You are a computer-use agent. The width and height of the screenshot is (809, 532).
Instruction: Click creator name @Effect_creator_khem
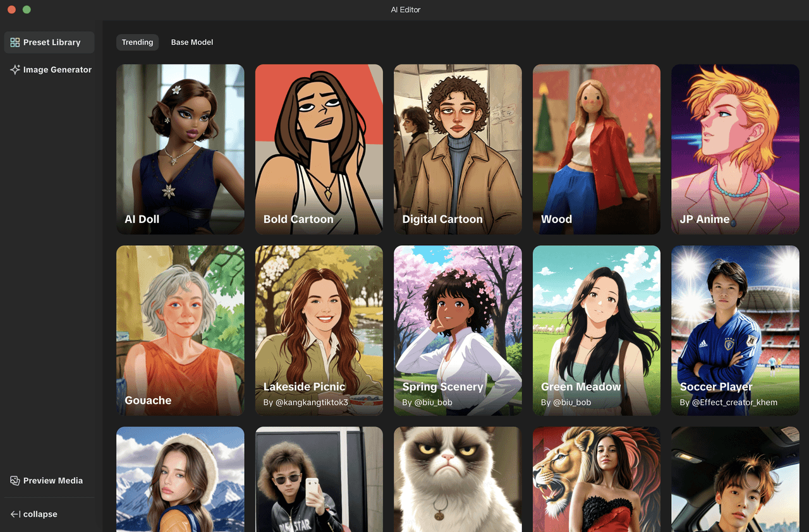click(734, 402)
